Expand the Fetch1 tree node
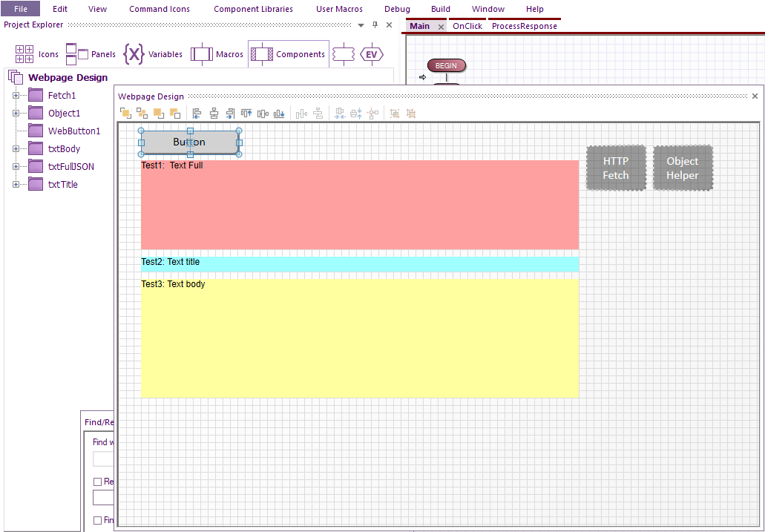The image size is (765, 532). 16,95
